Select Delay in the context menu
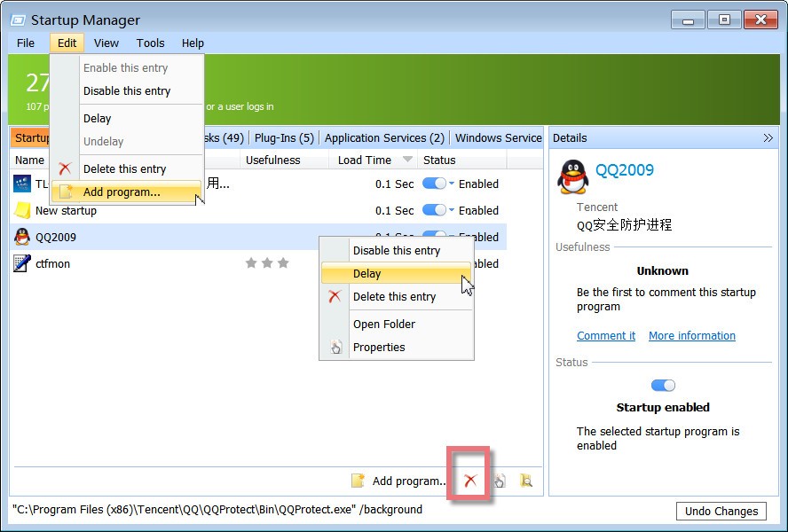Screen dimensions: 788x532 pos(396,274)
